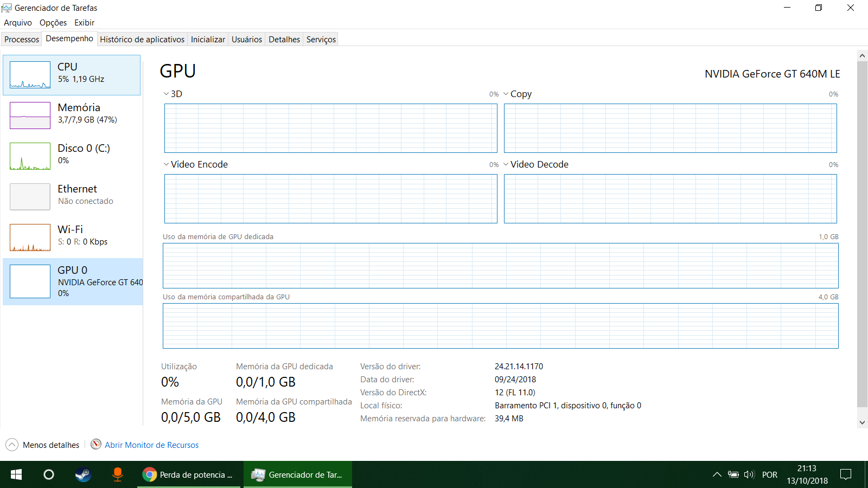Click Gerenciador de Tarefas taskbar button
The height and width of the screenshot is (488, 868).
(298, 474)
